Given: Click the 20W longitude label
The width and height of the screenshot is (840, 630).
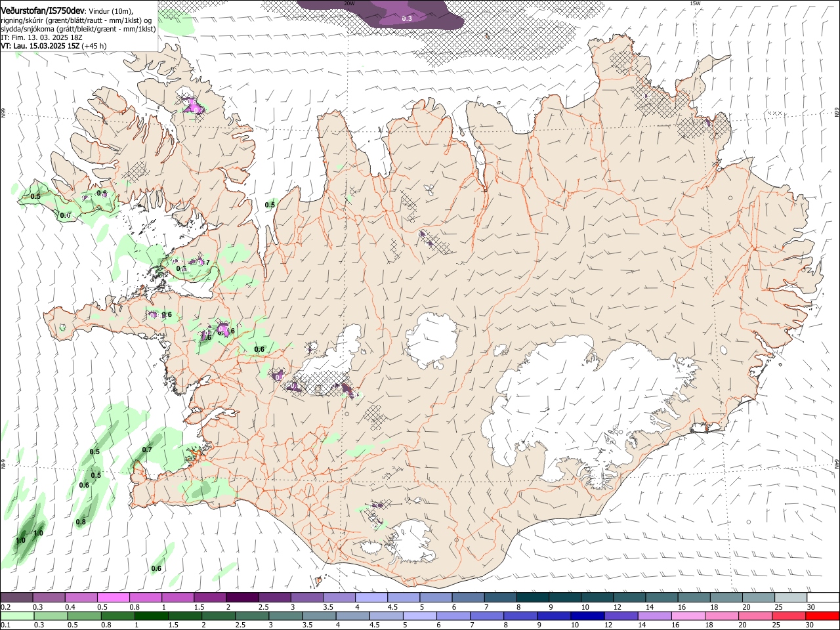Looking at the screenshot, I should click(349, 3).
